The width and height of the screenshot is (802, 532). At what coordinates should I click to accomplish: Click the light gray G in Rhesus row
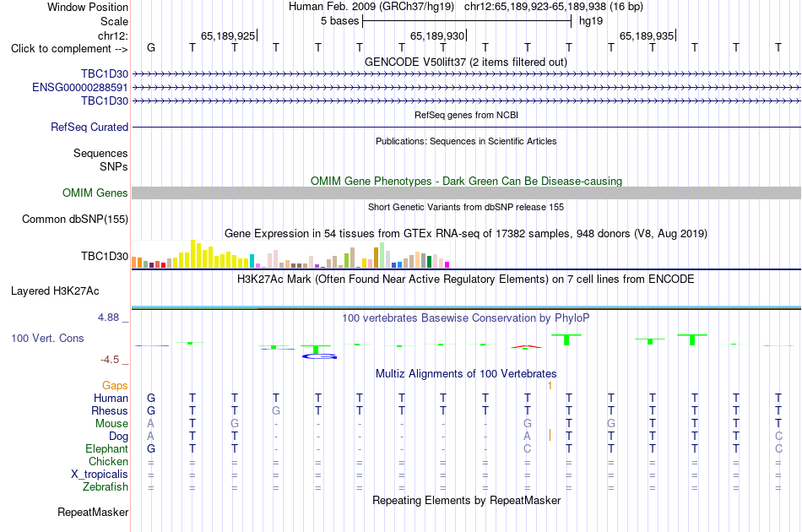click(x=276, y=410)
